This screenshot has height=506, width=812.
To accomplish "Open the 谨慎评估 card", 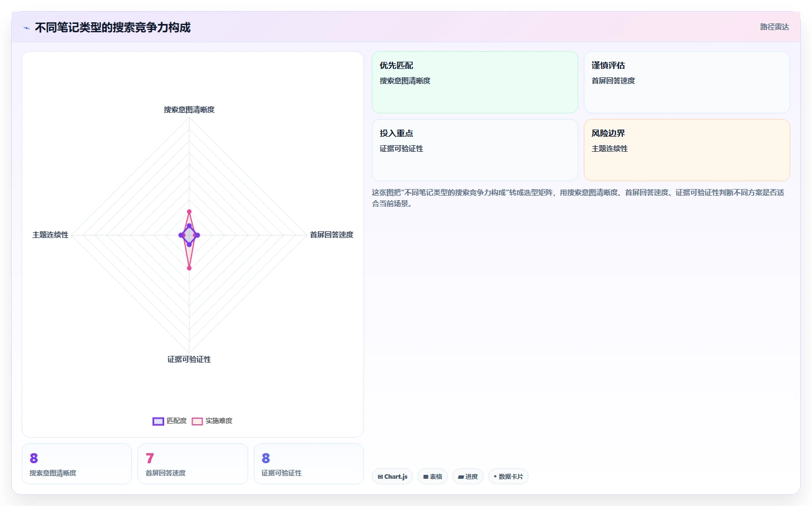I will click(687, 82).
